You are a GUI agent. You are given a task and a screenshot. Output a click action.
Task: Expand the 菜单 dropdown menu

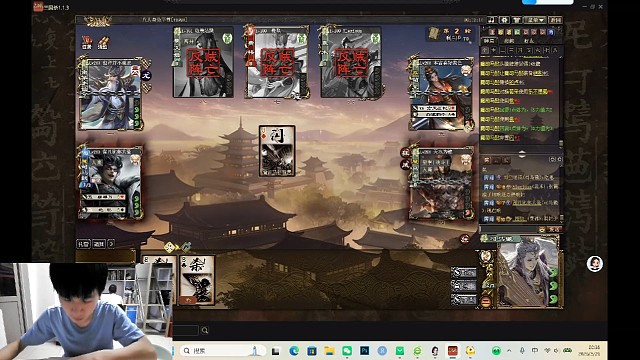click(536, 20)
